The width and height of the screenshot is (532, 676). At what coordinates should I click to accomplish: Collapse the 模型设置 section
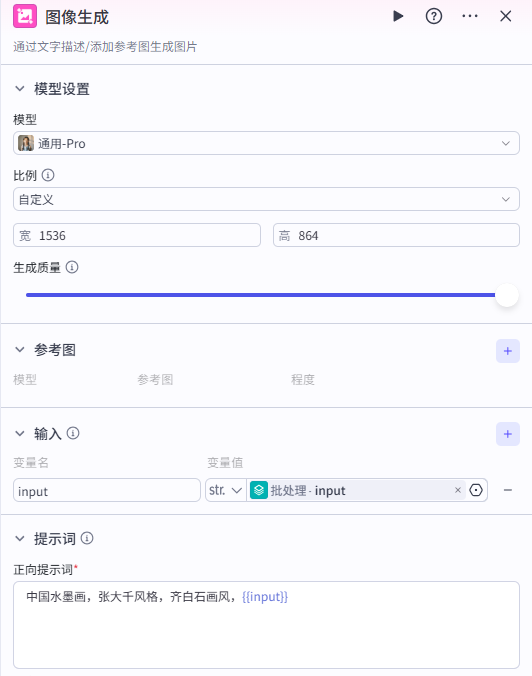20,89
